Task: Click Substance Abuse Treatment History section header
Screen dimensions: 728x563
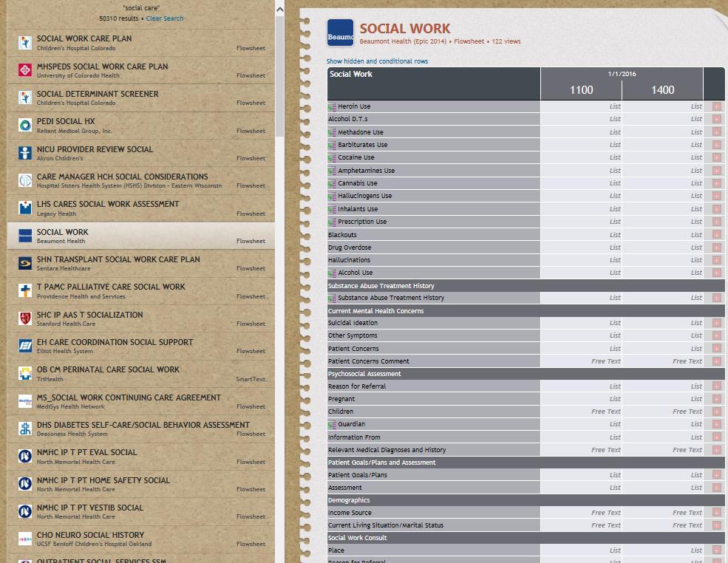Action: (x=525, y=285)
